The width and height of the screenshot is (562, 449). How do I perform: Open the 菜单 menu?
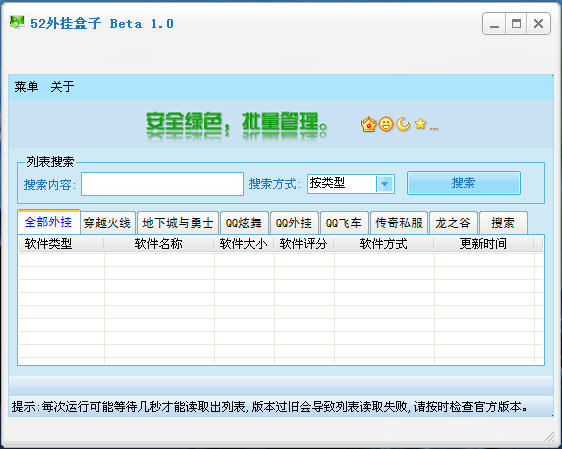[26, 86]
